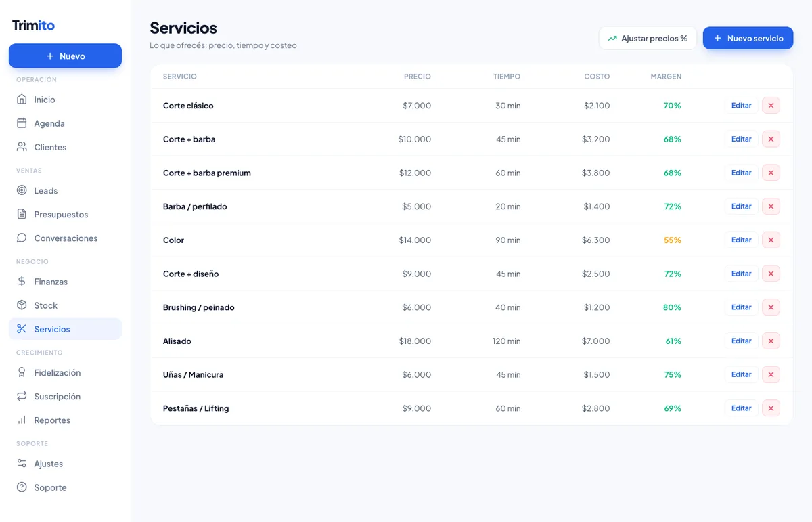
Task: Open Suscripción in sidebar
Action: coord(65,396)
